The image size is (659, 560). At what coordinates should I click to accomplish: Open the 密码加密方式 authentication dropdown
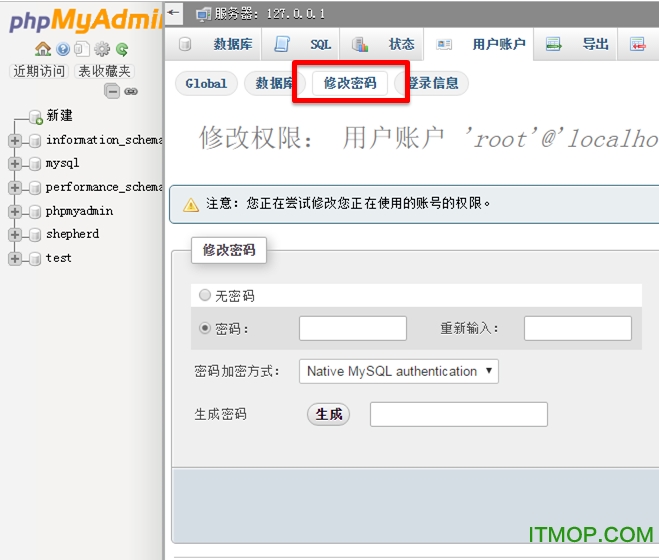[x=399, y=371]
